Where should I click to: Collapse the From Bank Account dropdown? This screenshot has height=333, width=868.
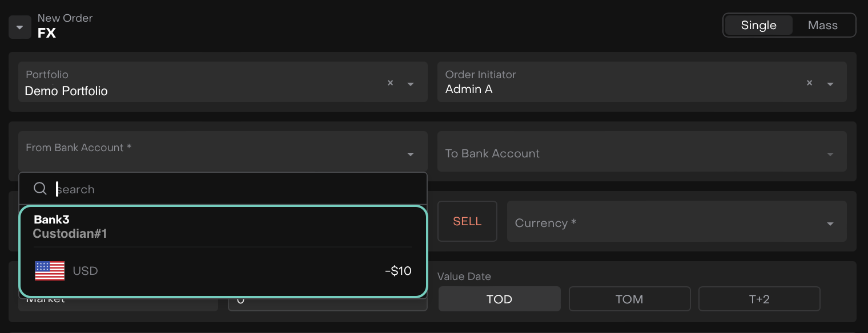pos(411,154)
